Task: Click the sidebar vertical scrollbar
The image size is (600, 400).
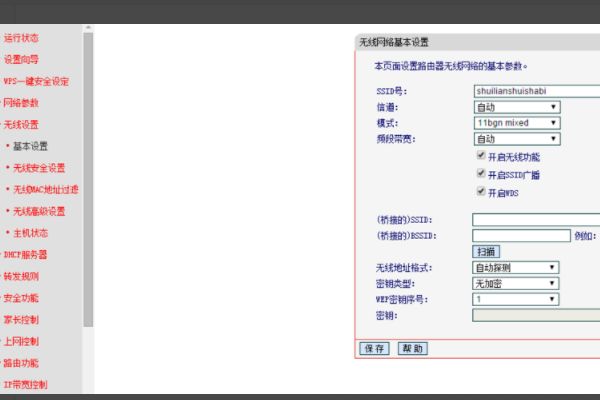Action: (x=88, y=180)
